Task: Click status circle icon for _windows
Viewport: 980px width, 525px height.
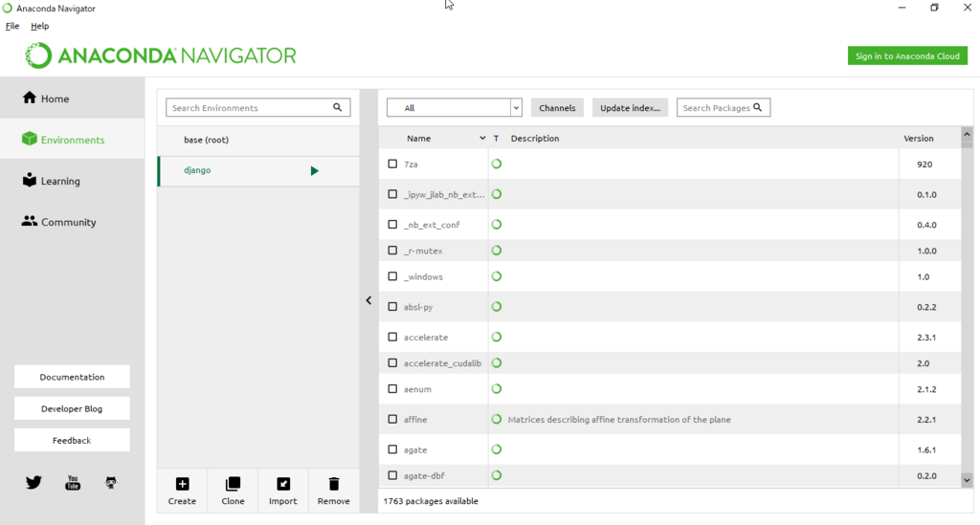Action: [497, 276]
